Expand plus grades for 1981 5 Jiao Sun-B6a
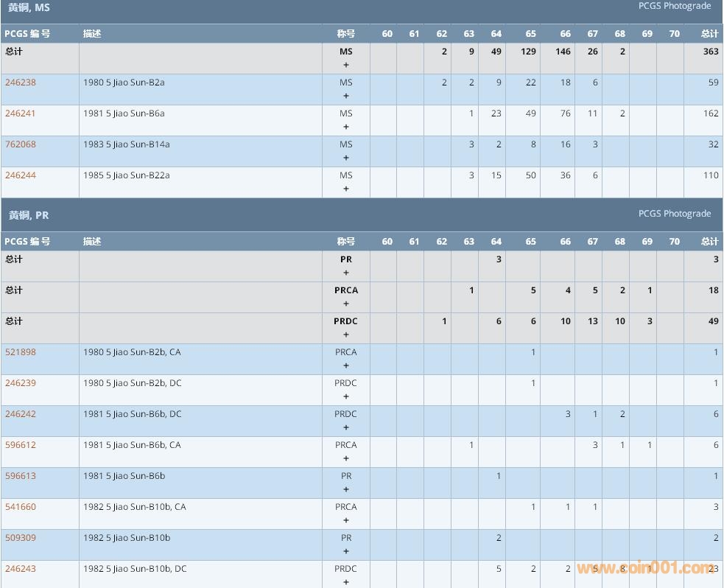724x588 pixels. click(346, 127)
